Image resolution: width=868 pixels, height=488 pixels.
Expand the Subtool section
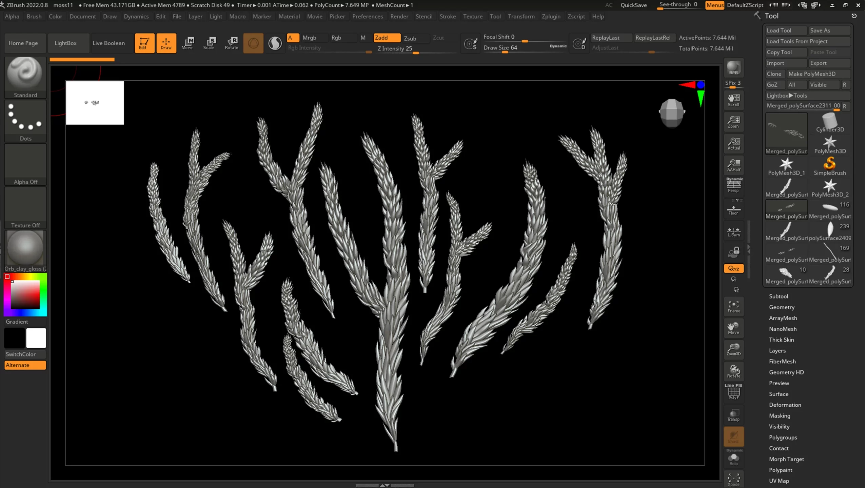778,296
